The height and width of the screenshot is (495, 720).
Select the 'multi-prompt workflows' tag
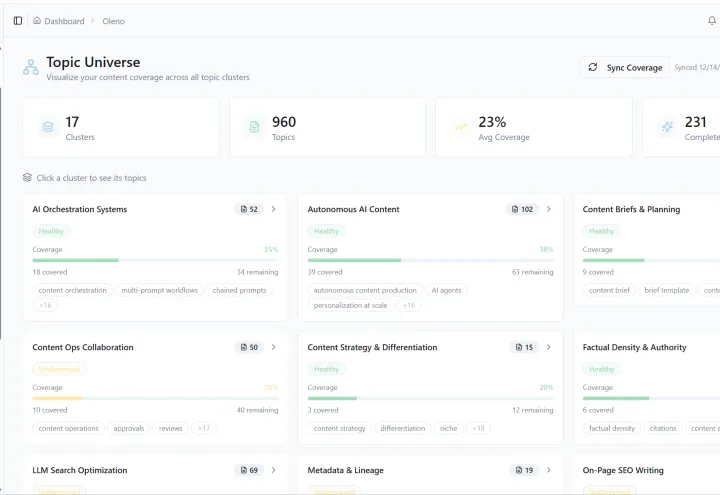pyautogui.click(x=160, y=290)
